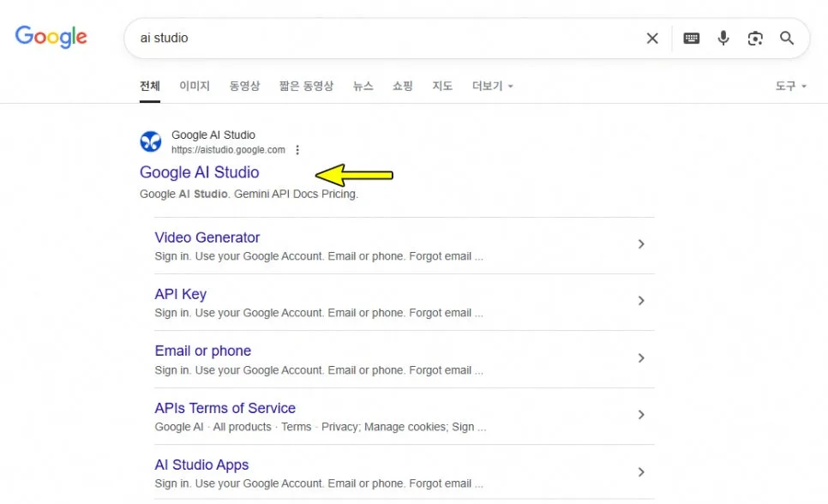Open the APIs Terms of Service sitelink
This screenshot has width=828, height=504.
225,408
